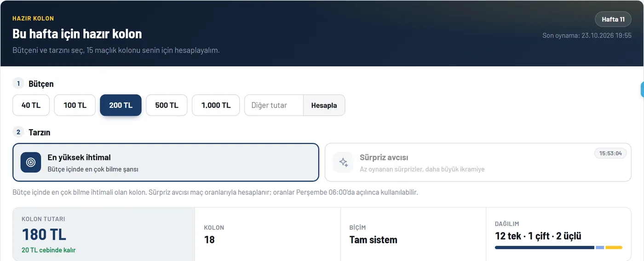Image resolution: width=644 pixels, height=261 pixels.
Task: Click the Kolon count value 18
Action: pyautogui.click(x=209, y=239)
